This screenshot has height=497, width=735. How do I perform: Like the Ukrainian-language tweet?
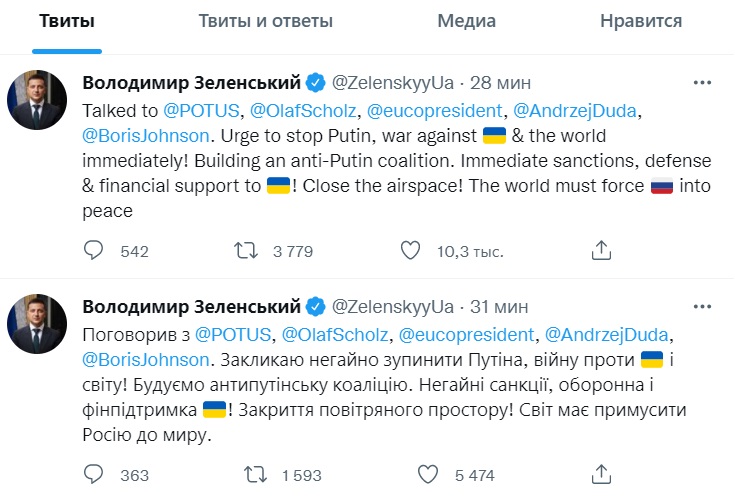(427, 473)
